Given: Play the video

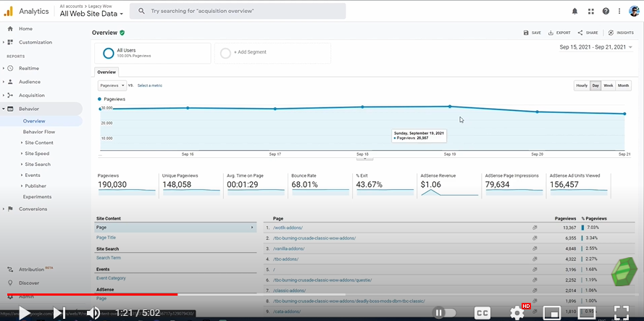Looking at the screenshot, I should 24,313.
